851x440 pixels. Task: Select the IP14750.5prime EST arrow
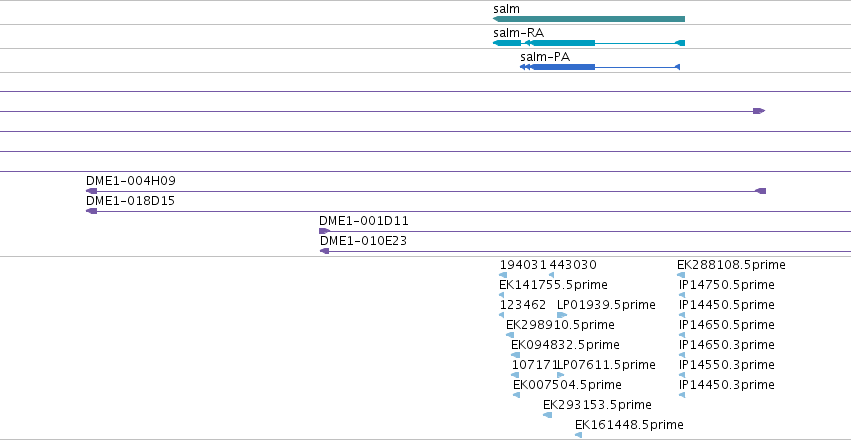[682, 295]
